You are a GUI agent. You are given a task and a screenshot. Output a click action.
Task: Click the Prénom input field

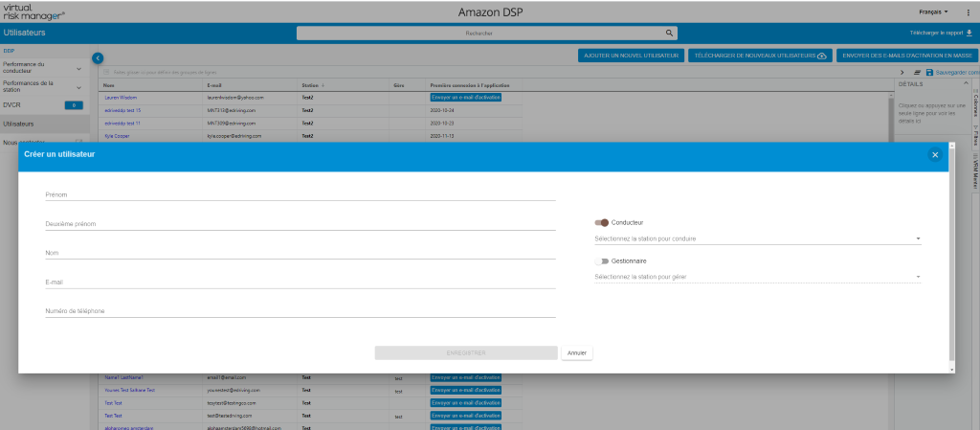click(x=301, y=194)
